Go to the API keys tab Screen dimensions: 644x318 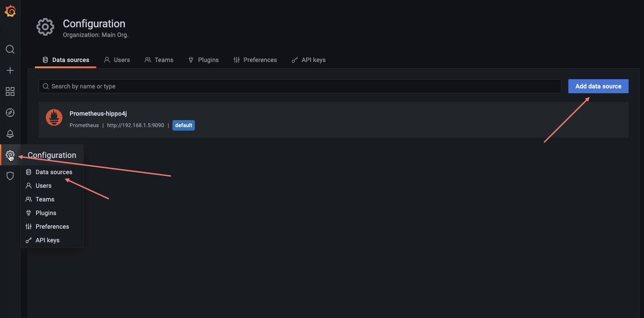point(309,60)
